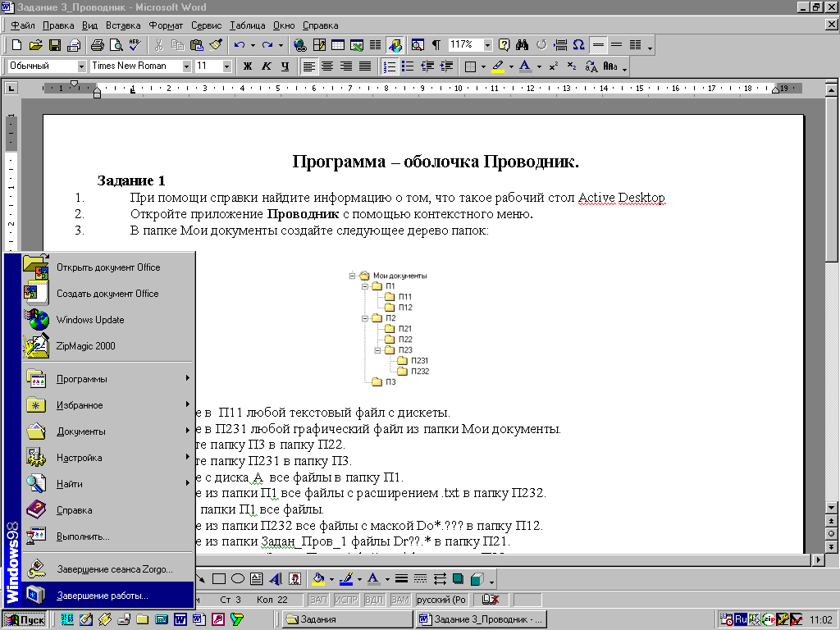Click Выполнить in the Start menu
The image size is (840, 630).
(x=107, y=536)
